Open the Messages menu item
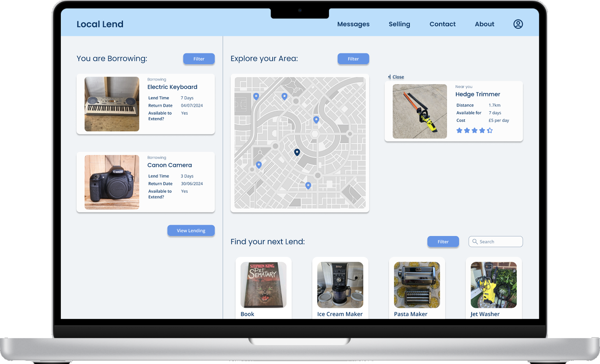 tap(353, 24)
